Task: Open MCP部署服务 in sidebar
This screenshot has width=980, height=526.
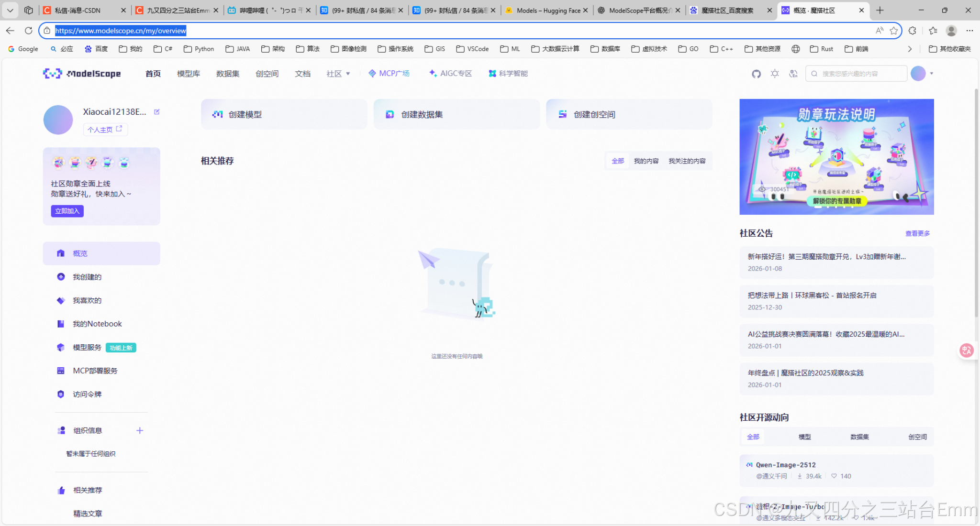Action: point(95,371)
